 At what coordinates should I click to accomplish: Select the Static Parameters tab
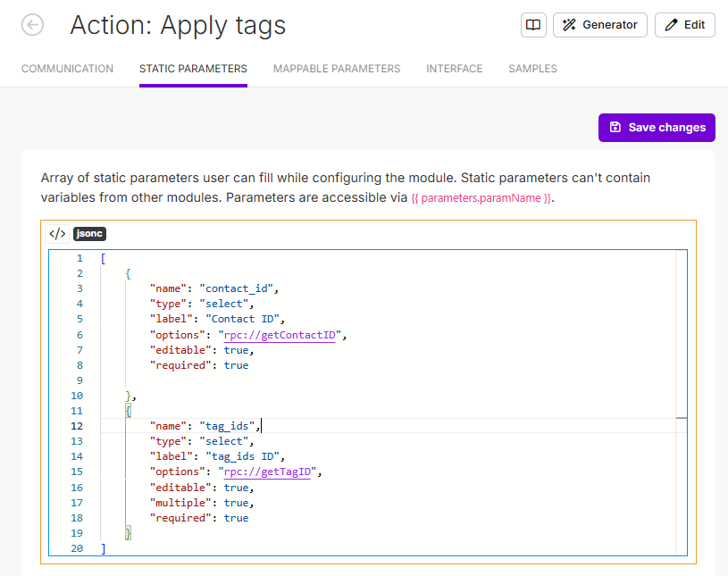(x=193, y=69)
